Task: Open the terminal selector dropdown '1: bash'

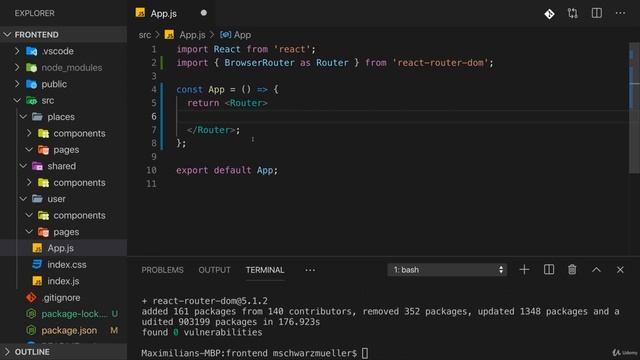Action: (447, 270)
